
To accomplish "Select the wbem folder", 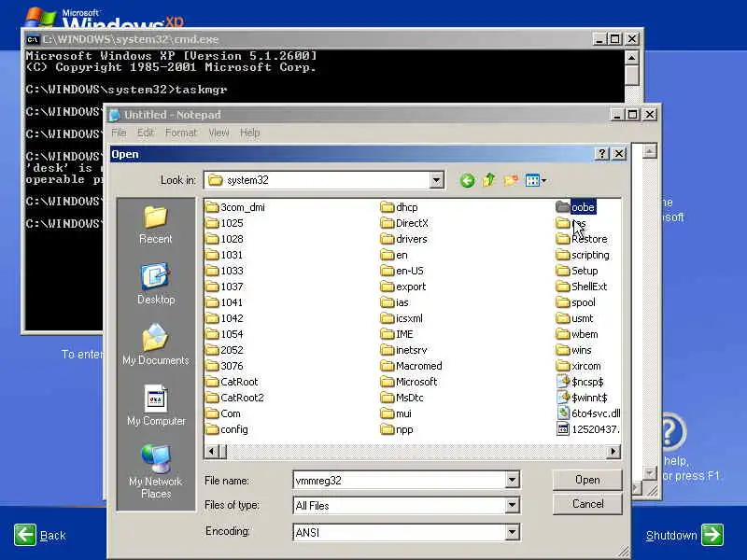I will coord(577,334).
